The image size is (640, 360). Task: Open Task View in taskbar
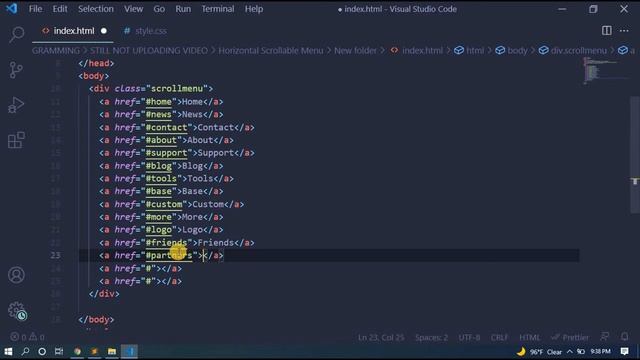point(59,351)
